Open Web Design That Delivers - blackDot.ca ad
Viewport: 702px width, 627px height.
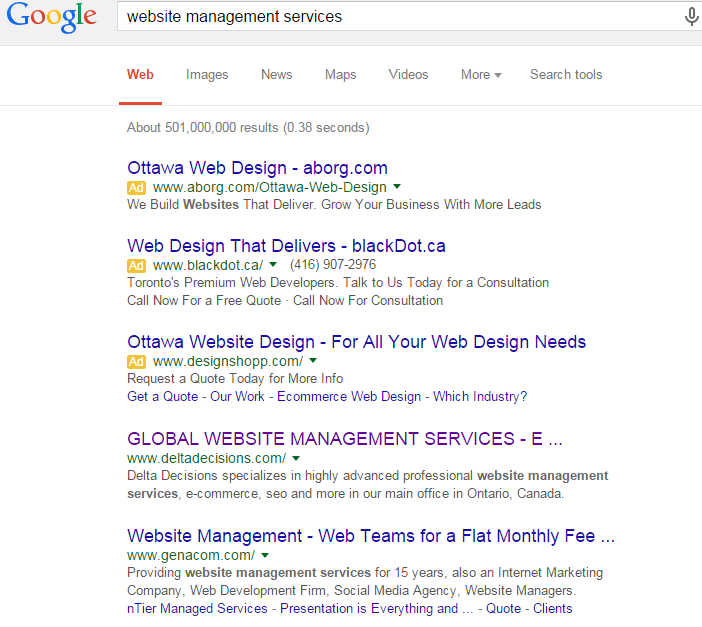(286, 246)
